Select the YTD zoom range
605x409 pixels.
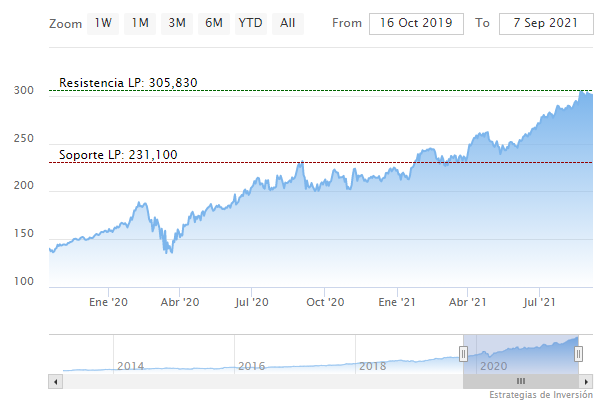coord(250,22)
